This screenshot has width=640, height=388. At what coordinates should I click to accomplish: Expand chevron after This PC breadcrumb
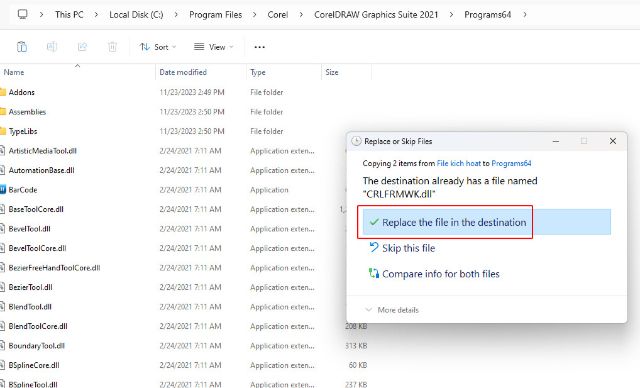tap(96, 15)
